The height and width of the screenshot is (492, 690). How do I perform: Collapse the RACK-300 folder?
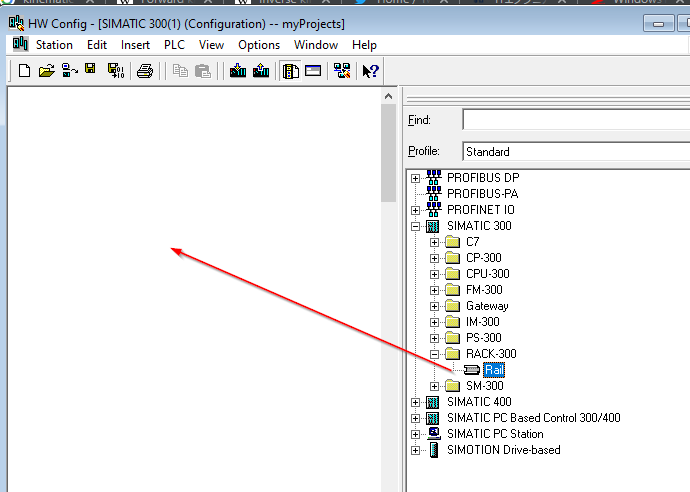(434, 354)
